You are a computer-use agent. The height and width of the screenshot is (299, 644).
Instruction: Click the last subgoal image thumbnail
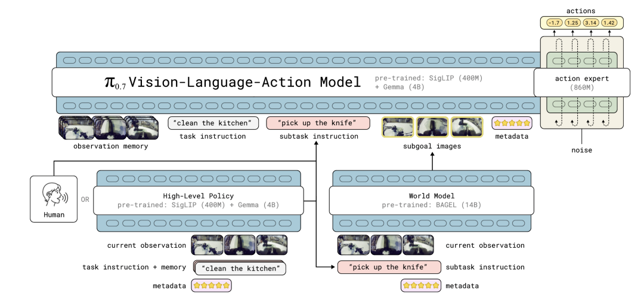(x=467, y=127)
